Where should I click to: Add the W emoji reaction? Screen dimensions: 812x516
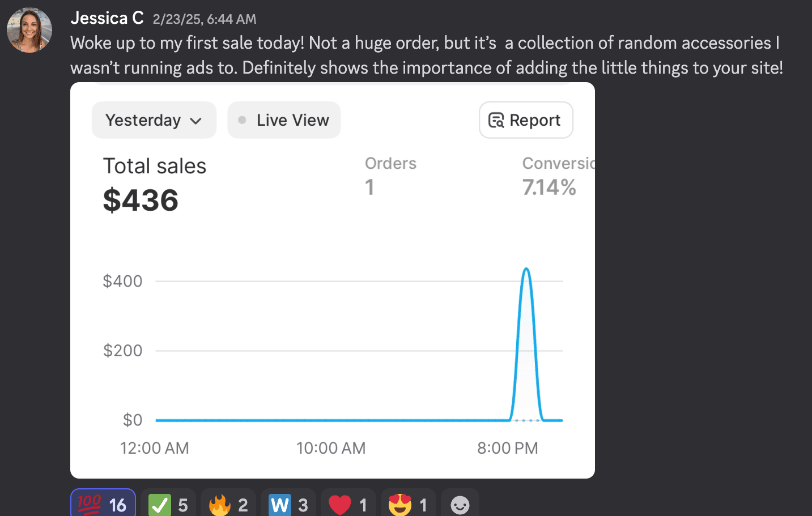pyautogui.click(x=288, y=504)
